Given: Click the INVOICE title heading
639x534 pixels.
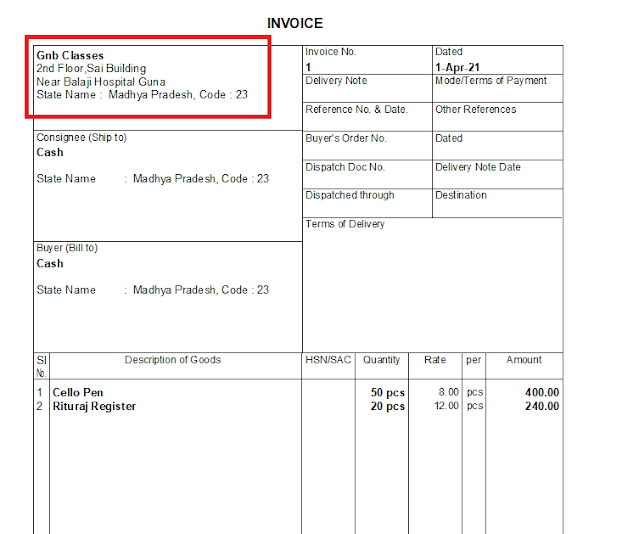Looking at the screenshot, I should click(x=295, y=23).
